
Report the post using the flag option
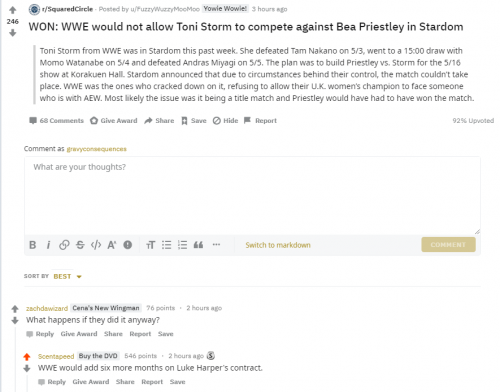coord(260,121)
